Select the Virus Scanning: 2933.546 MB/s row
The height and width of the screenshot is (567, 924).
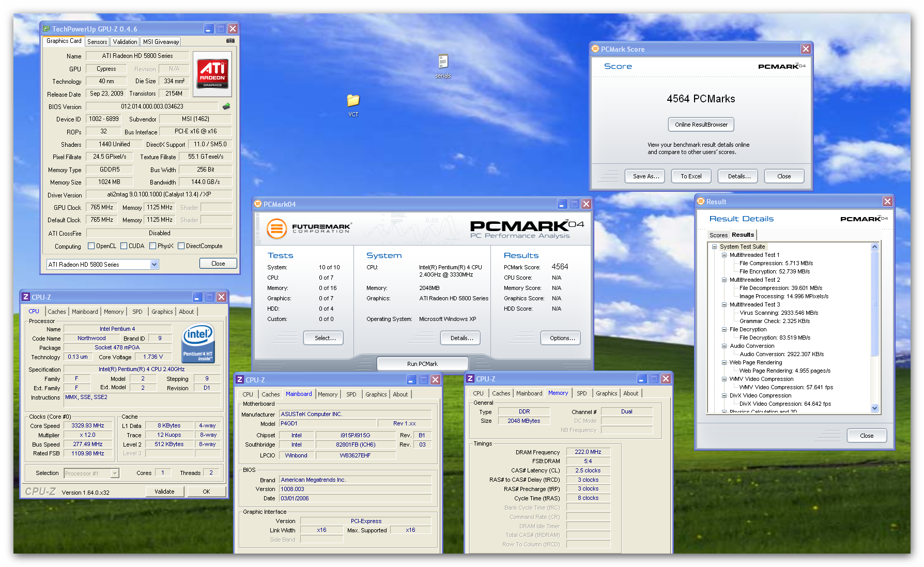tap(779, 313)
